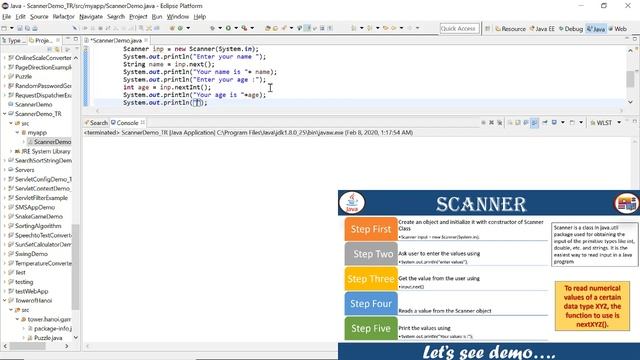Maximize the editor area using its icon
The width and height of the screenshot is (640, 360).
click(x=635, y=39)
